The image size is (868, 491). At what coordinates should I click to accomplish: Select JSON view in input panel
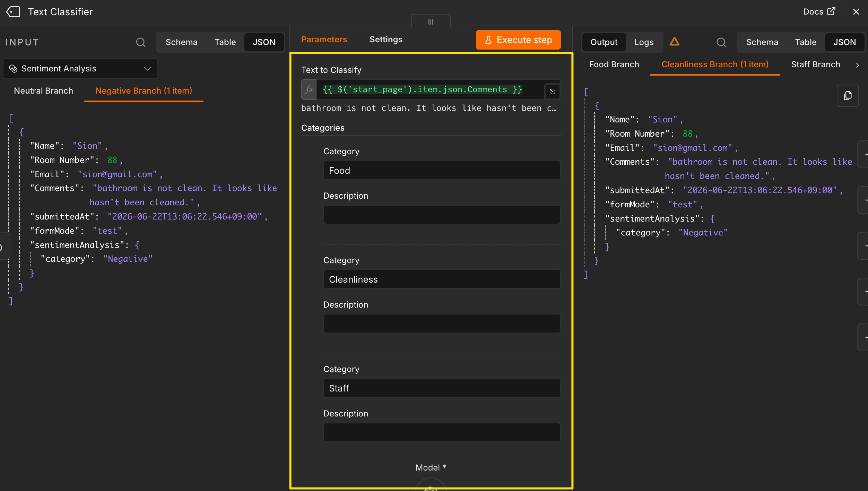point(264,42)
